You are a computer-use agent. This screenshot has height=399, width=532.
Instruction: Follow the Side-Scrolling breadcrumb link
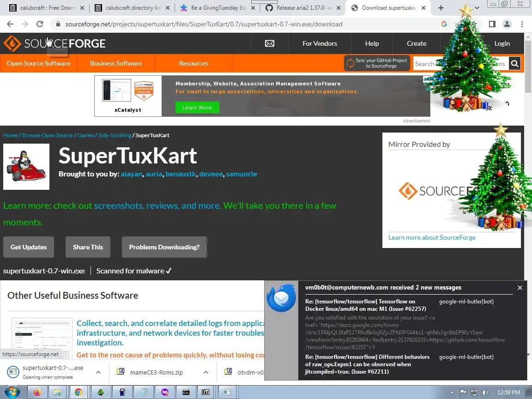[x=115, y=135]
